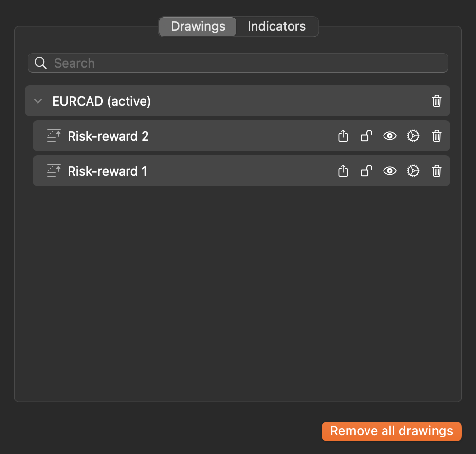Viewport: 476px width, 454px height.
Task: Hide Risk-reward 1 using the eye icon
Action: click(x=389, y=171)
